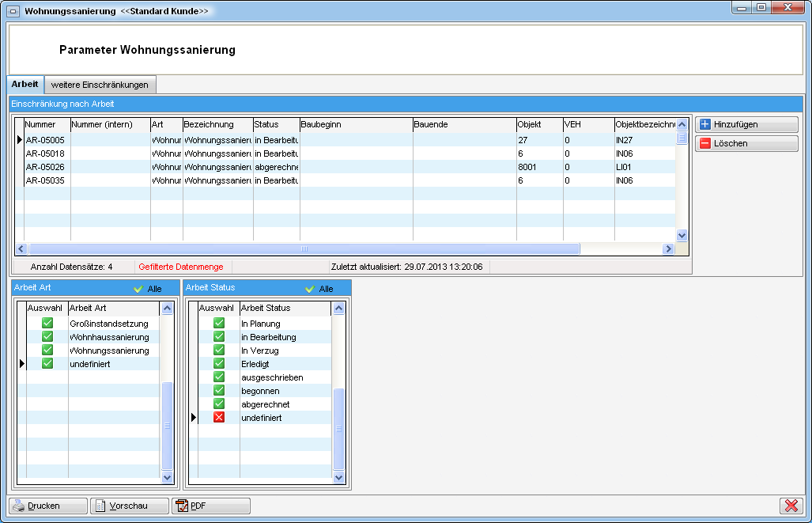This screenshot has height=523, width=812.
Task: Uncheck Großinstandsetzung in Arbeit Art
Action: click(x=47, y=324)
